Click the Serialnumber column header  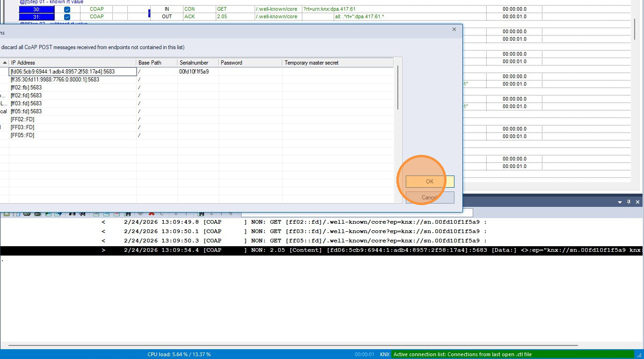pos(198,63)
